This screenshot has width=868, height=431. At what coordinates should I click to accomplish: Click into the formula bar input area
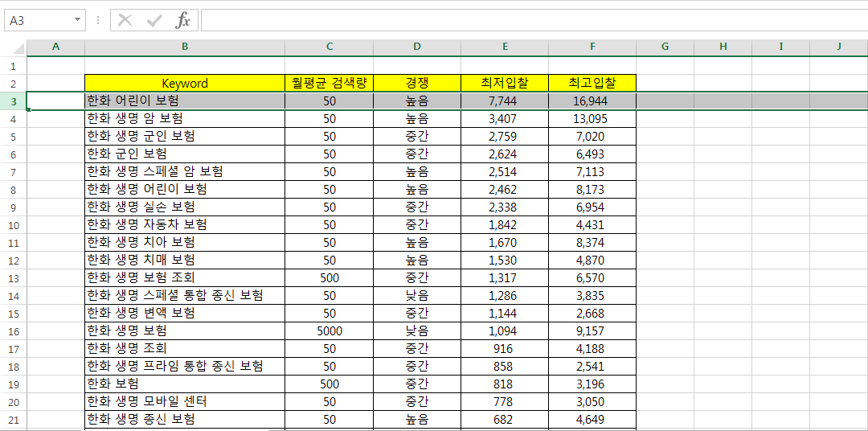[x=534, y=20]
